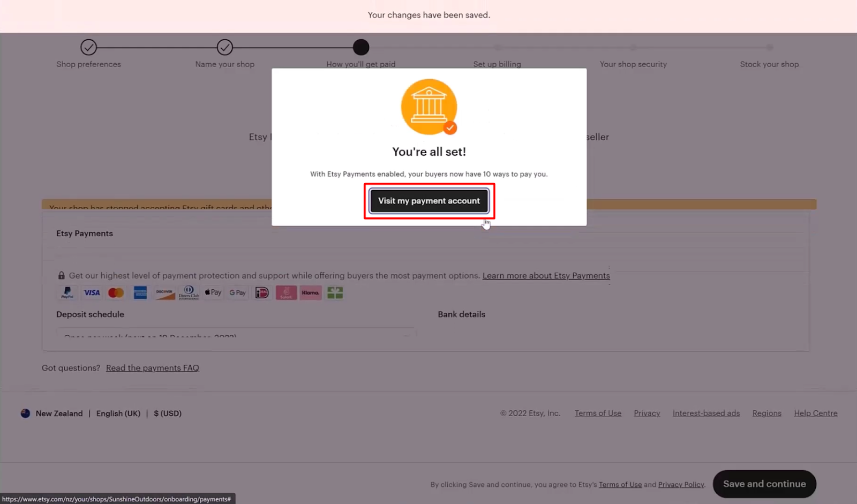
Task: Click the "buyers now have 10 ways to pay you" text
Action: (x=486, y=174)
